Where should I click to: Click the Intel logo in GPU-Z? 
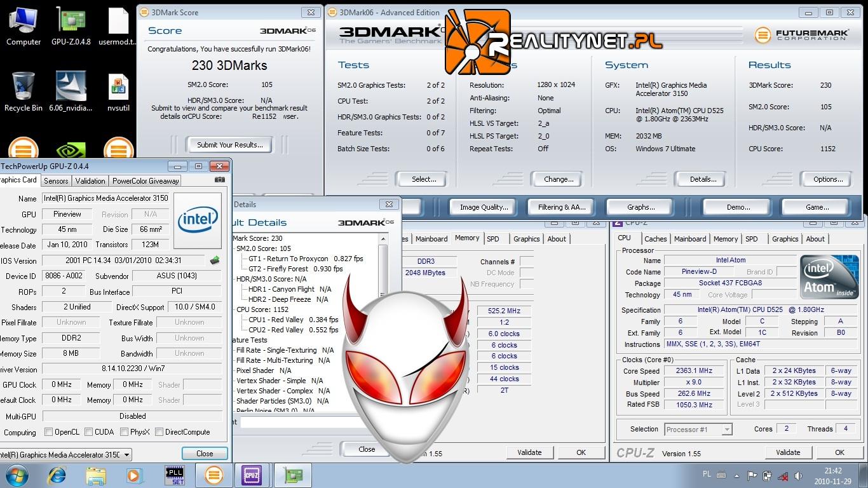(x=198, y=220)
